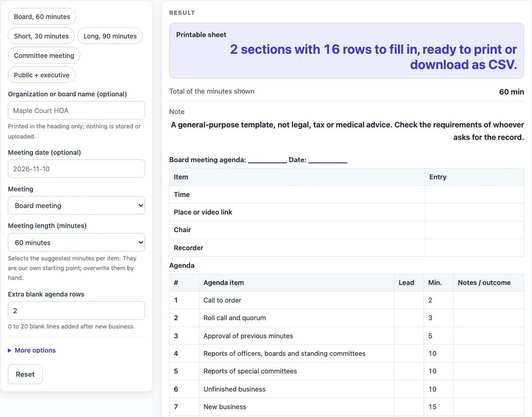Click the 'Call to order' agenda item
Image resolution: width=532 pixels, height=417 pixels.
[222, 300]
